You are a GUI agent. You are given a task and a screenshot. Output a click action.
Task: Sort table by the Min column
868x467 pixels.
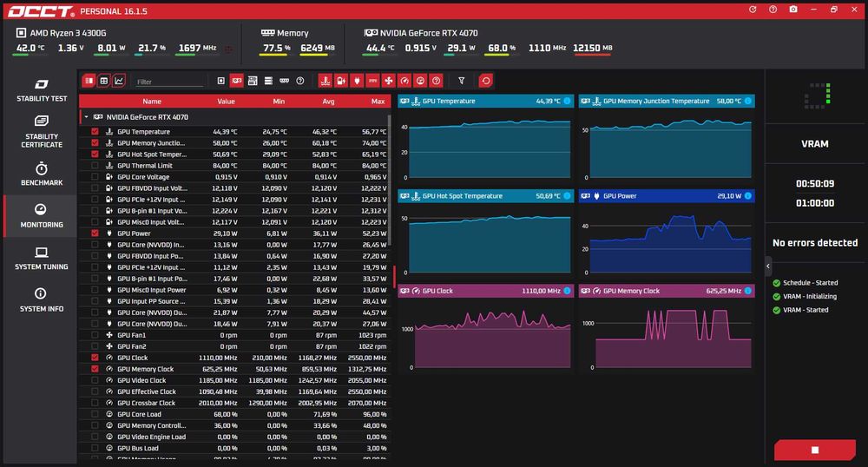click(x=279, y=102)
